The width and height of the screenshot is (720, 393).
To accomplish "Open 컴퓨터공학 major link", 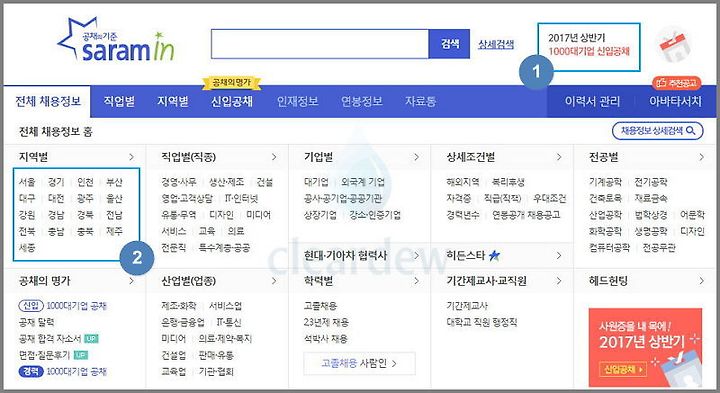I will coord(609,248).
